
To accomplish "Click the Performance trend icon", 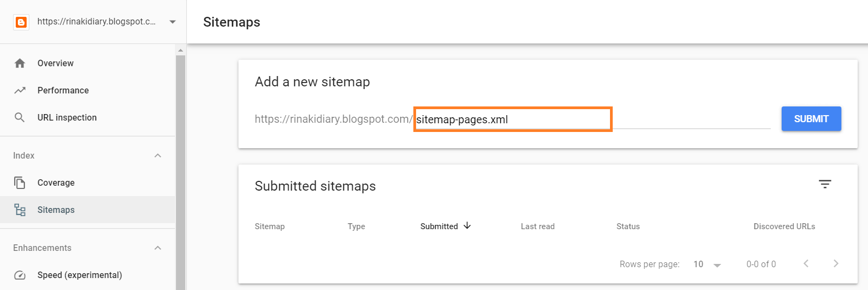I will pyautogui.click(x=20, y=91).
